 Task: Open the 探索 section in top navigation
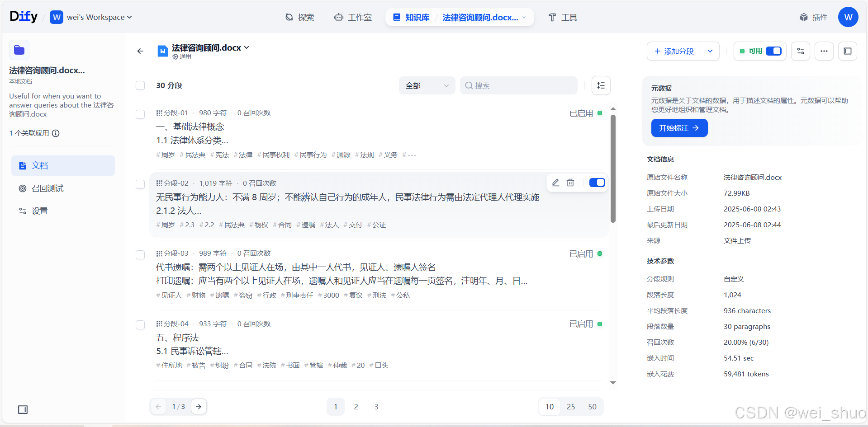pos(300,17)
